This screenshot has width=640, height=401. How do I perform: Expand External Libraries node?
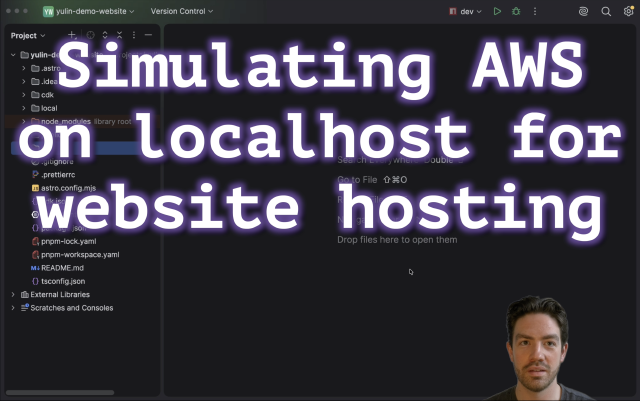tap(13, 294)
